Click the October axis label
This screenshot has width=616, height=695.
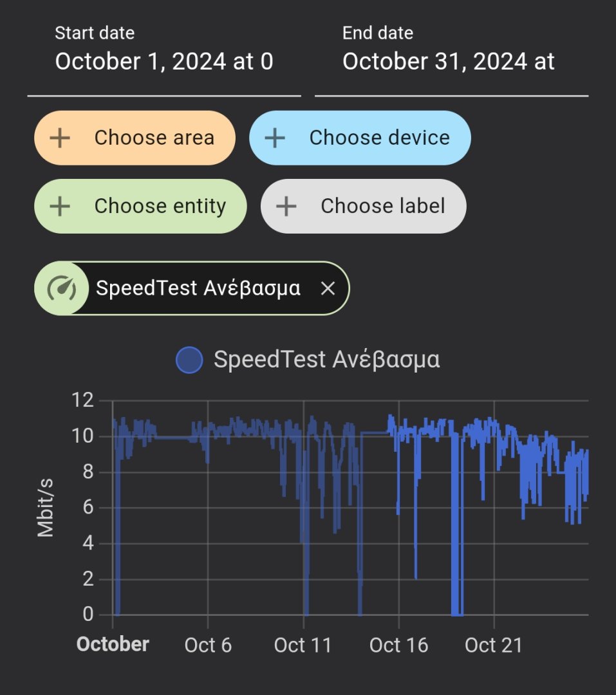[x=113, y=644]
